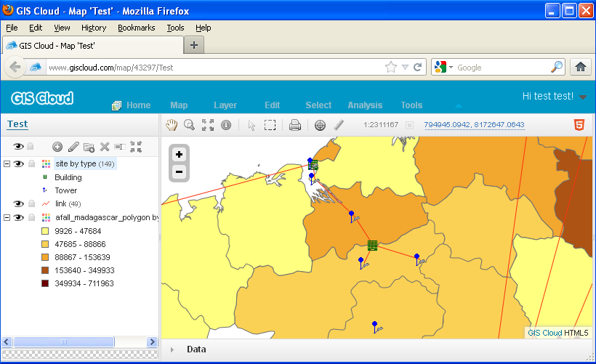The image size is (596, 364).
Task: Open the Layer menu
Action: pos(225,105)
